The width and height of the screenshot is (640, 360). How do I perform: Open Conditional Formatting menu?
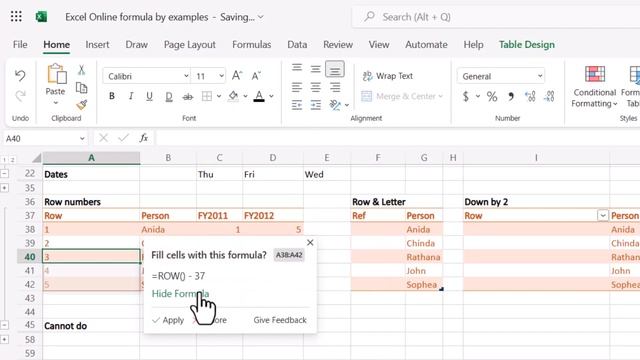(x=594, y=87)
